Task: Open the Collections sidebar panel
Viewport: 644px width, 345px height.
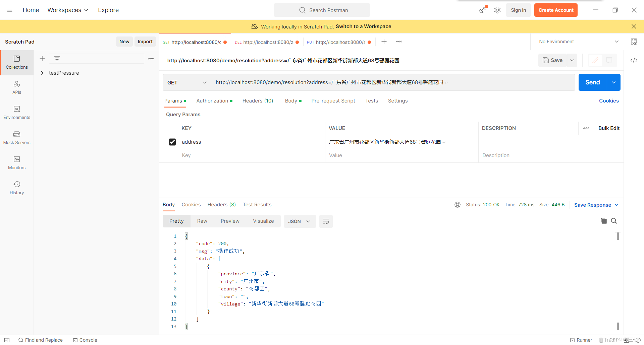Action: click(x=17, y=63)
